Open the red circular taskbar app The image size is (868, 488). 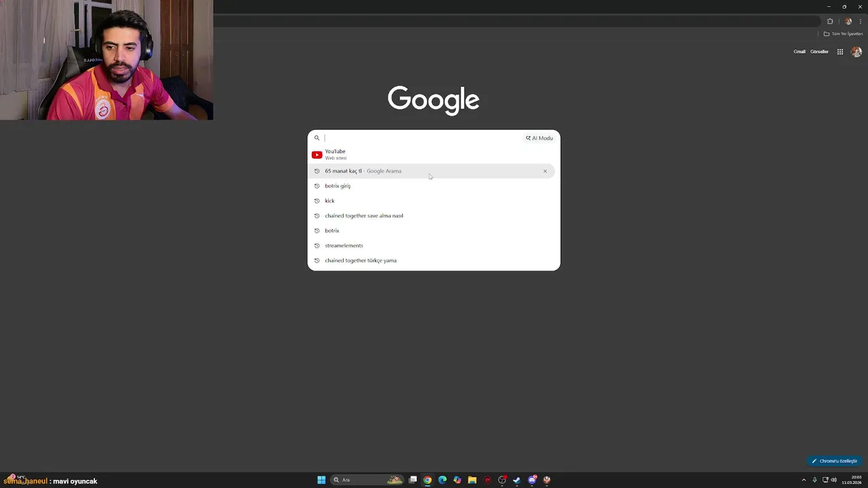tap(487, 480)
